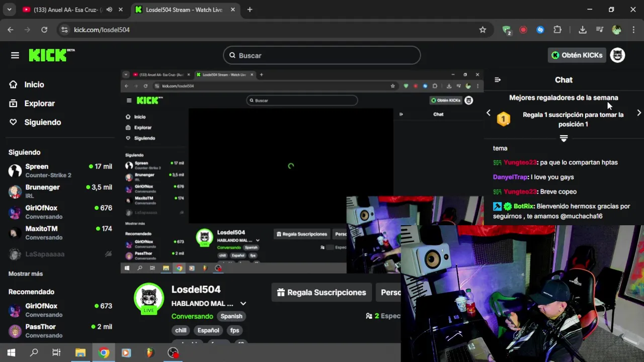
Task: Open the Shazam extension
Action: [540, 30]
